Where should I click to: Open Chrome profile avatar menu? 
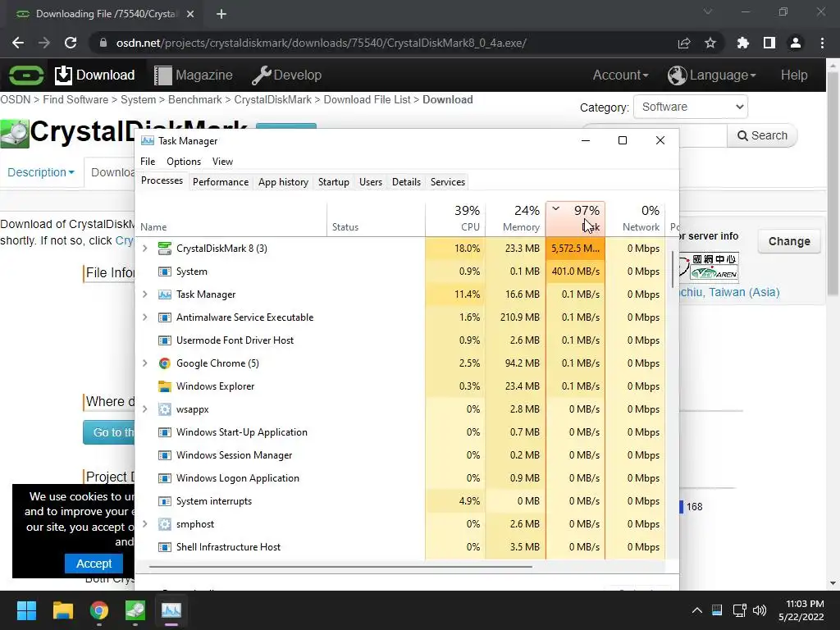(x=796, y=43)
